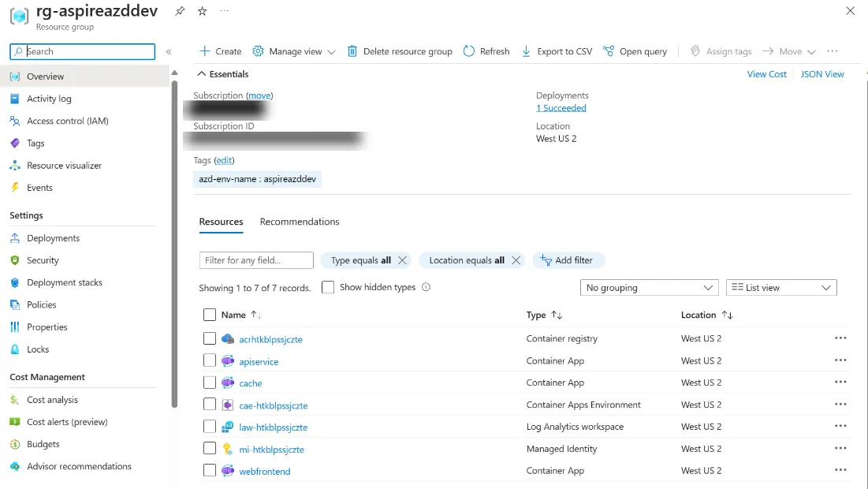The height and width of the screenshot is (489, 868).
Task: Open the No grouping dropdown
Action: tap(649, 287)
